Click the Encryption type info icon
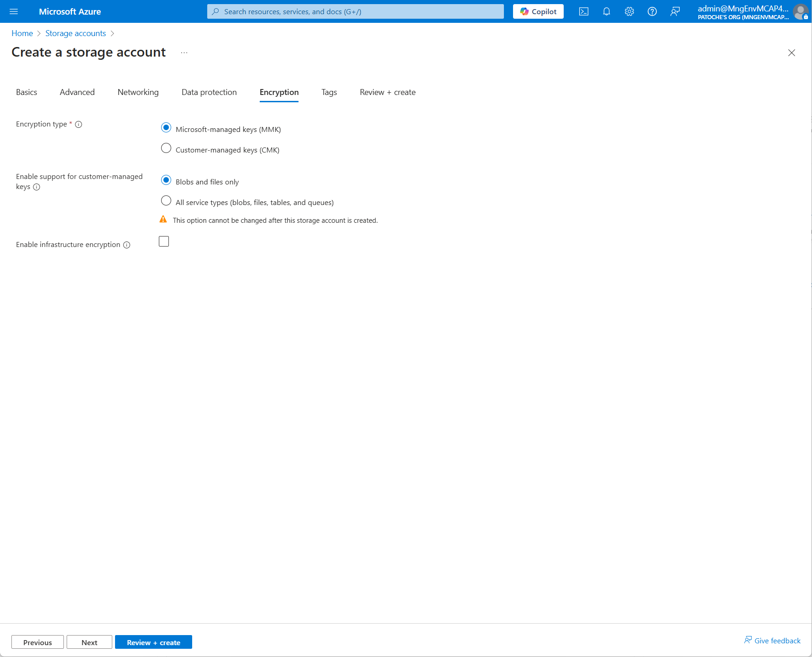812x657 pixels. coord(79,124)
